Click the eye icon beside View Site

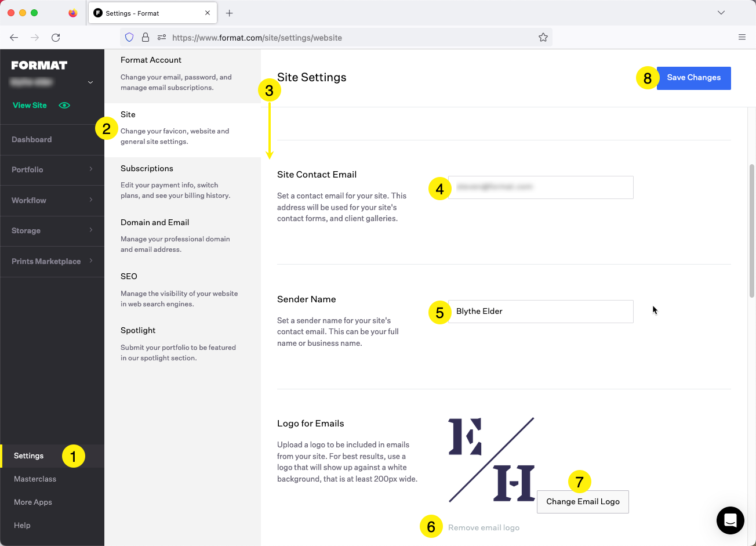tap(64, 106)
